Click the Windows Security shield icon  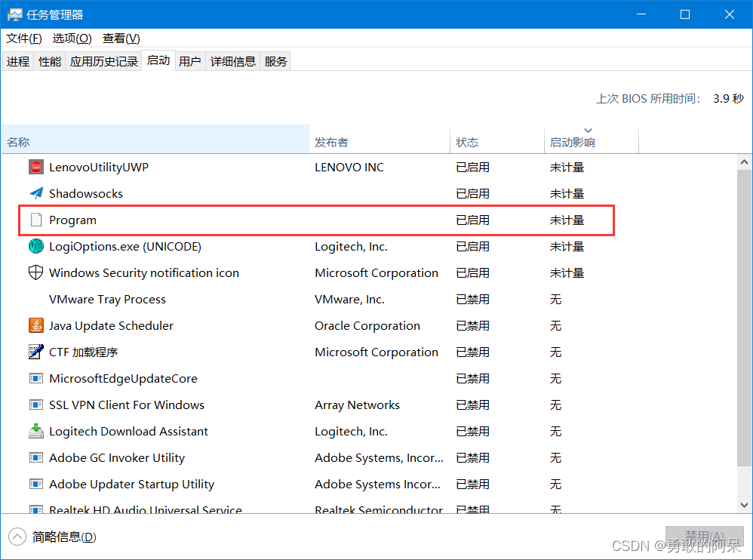point(36,272)
